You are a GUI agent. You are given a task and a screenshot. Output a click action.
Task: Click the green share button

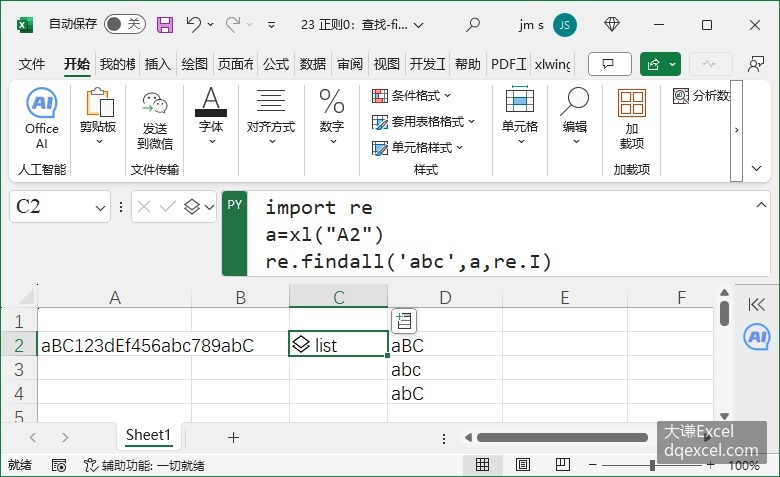[x=654, y=64]
